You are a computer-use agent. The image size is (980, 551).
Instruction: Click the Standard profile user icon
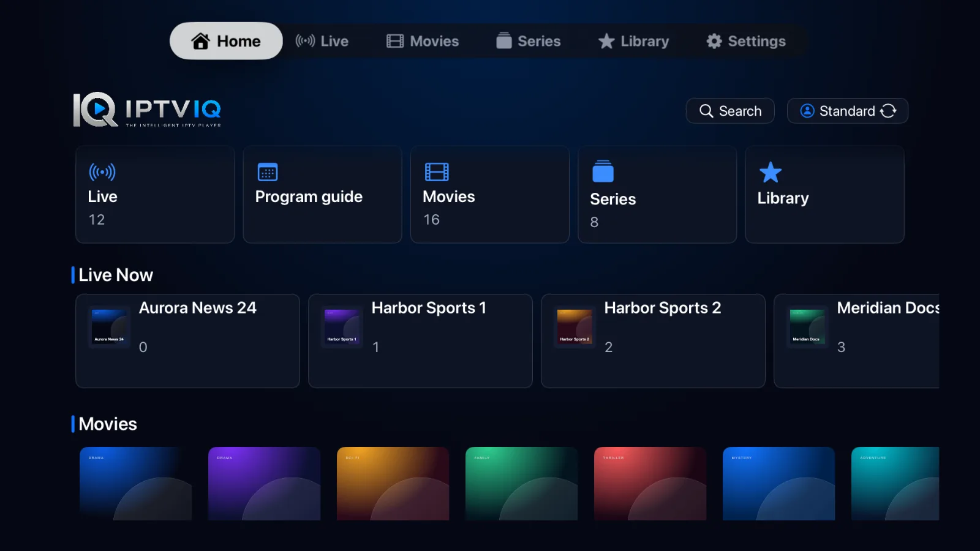tap(807, 111)
